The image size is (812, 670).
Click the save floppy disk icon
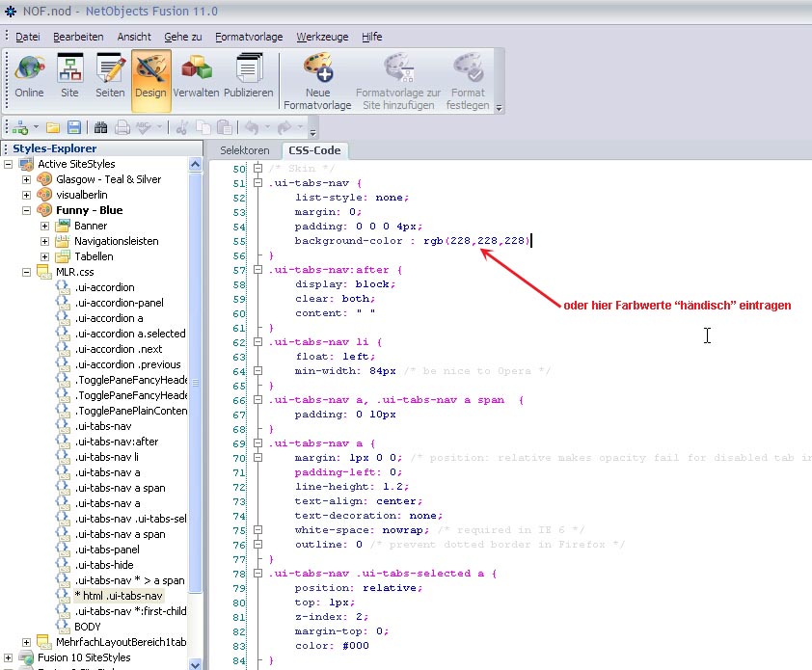click(x=74, y=127)
